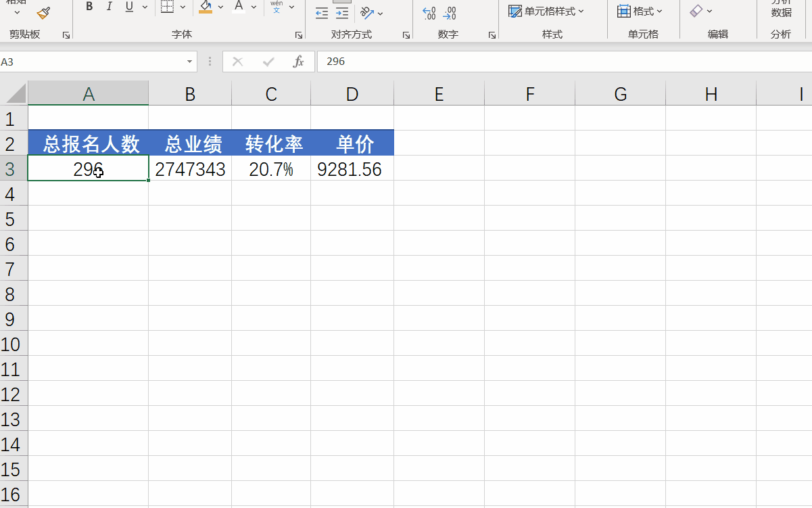Open the Name Box dropdown arrow
812x508 pixels.
pyautogui.click(x=189, y=62)
